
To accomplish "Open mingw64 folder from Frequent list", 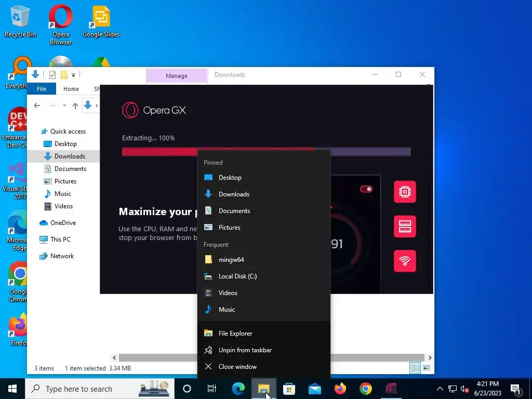I will pos(263,260).
